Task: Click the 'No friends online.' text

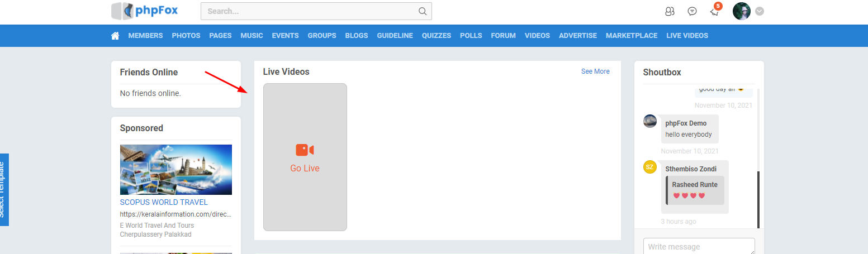Action: coord(150,93)
